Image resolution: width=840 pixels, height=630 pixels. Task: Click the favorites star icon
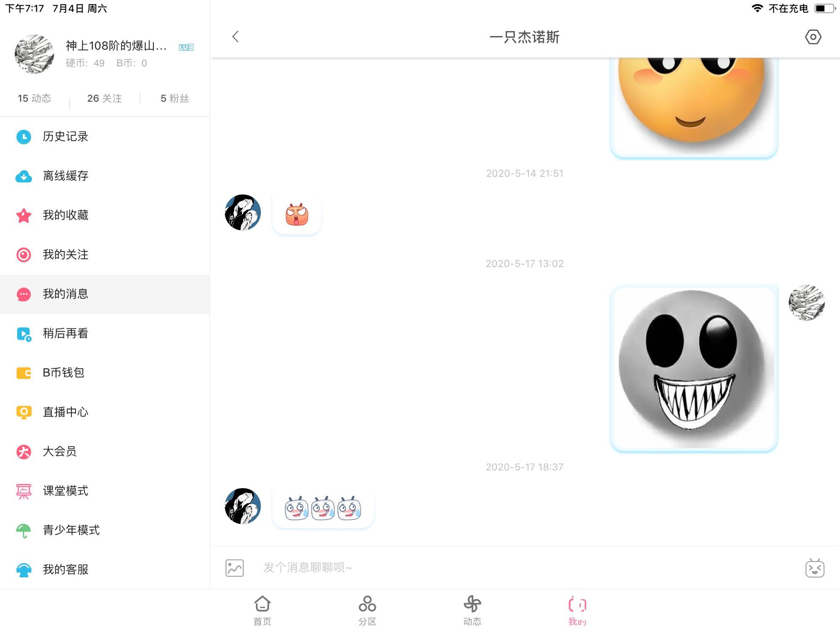pyautogui.click(x=24, y=215)
